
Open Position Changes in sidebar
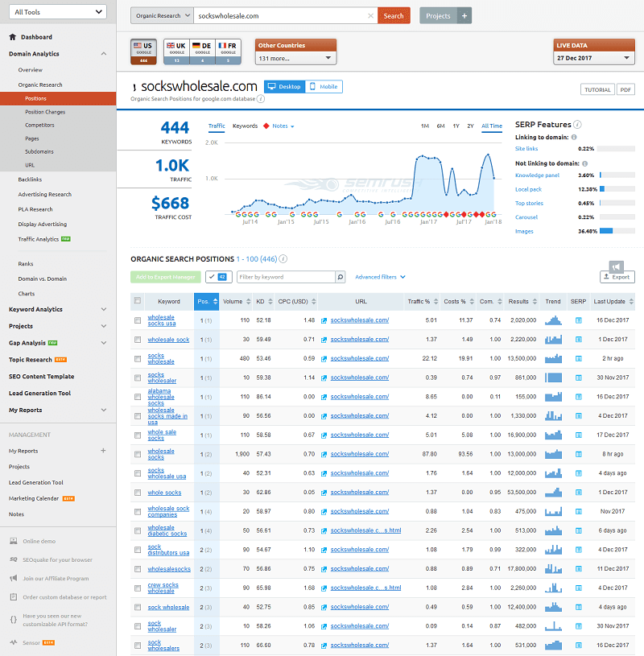[45, 112]
